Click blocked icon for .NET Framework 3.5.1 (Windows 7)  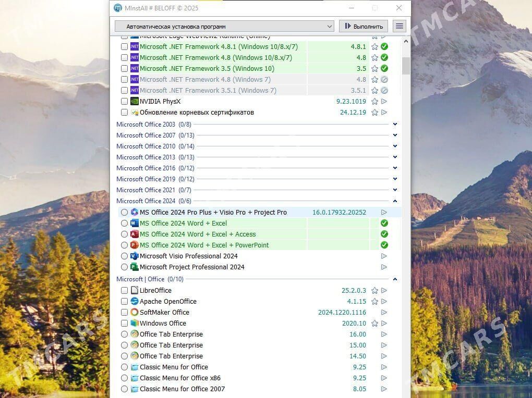pos(384,91)
